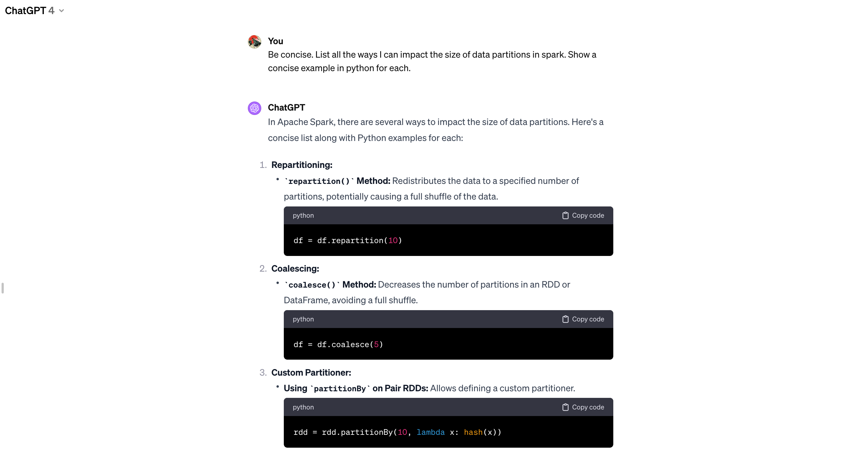
Task: Click clipboard icon in the partitionBy code block
Action: click(x=565, y=407)
